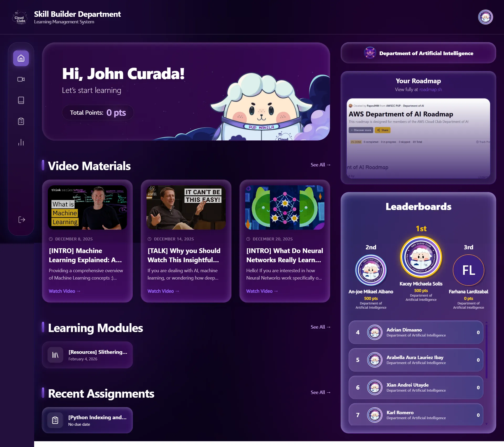Click the Department of AI emblem icon
Image resolution: width=504 pixels, height=447 pixels.
370,53
